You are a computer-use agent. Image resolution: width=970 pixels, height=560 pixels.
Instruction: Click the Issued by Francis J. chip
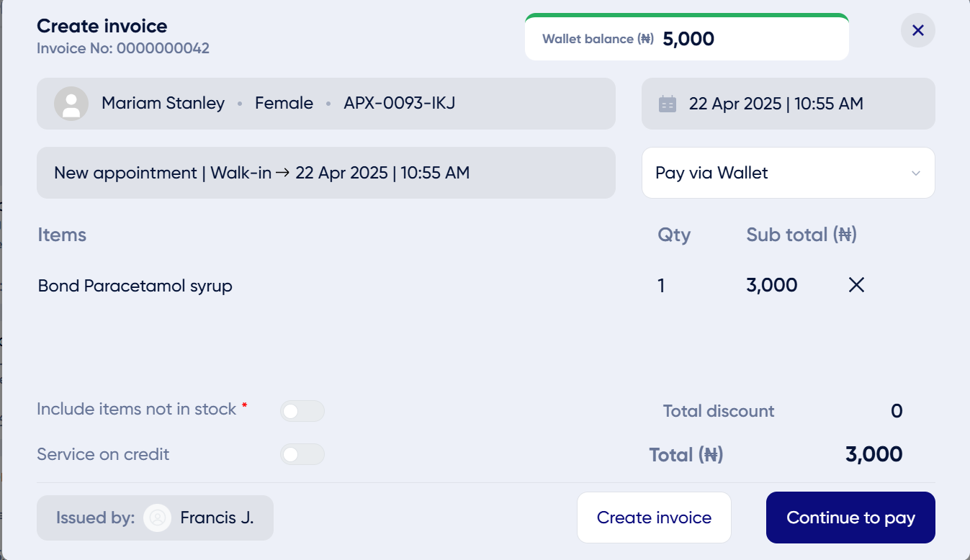point(155,518)
